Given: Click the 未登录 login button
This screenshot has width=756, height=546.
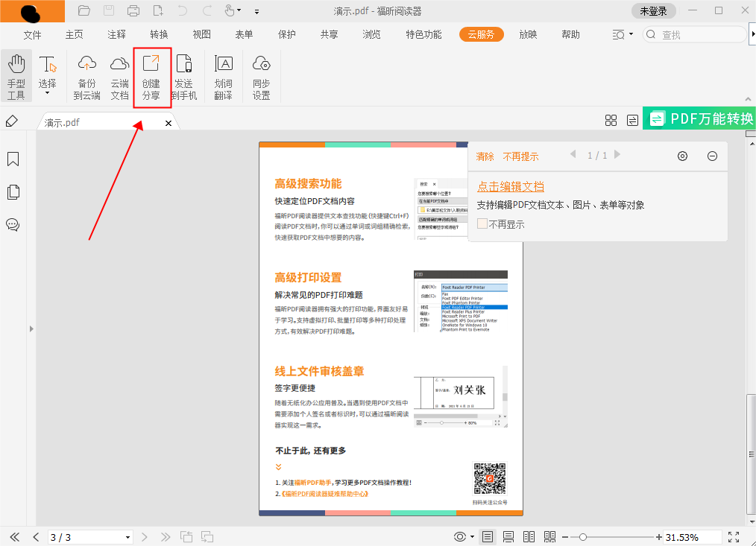Looking at the screenshot, I should point(655,11).
